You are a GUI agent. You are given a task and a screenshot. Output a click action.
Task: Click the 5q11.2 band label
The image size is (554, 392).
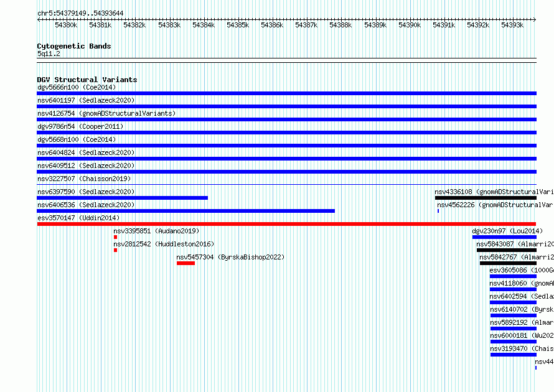[49, 54]
